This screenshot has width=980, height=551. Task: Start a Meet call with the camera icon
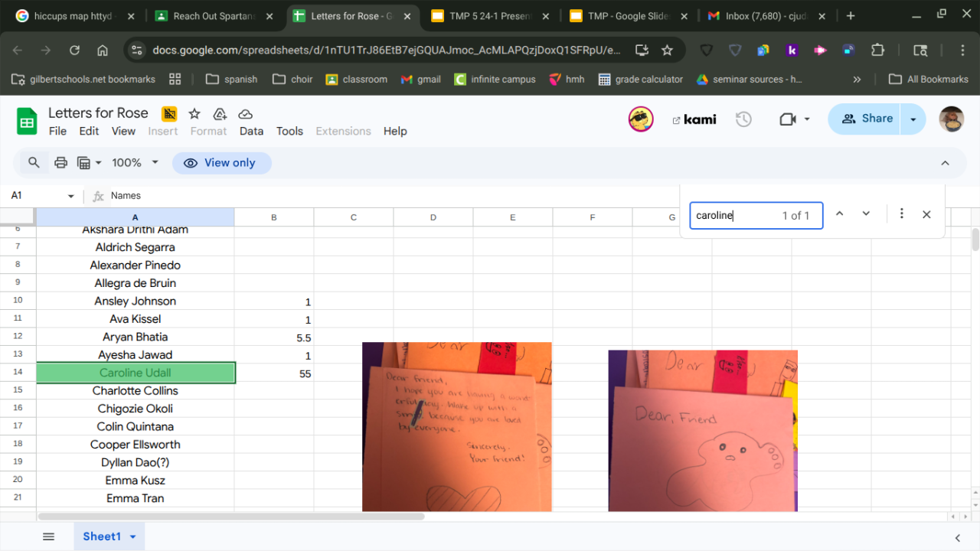point(787,119)
